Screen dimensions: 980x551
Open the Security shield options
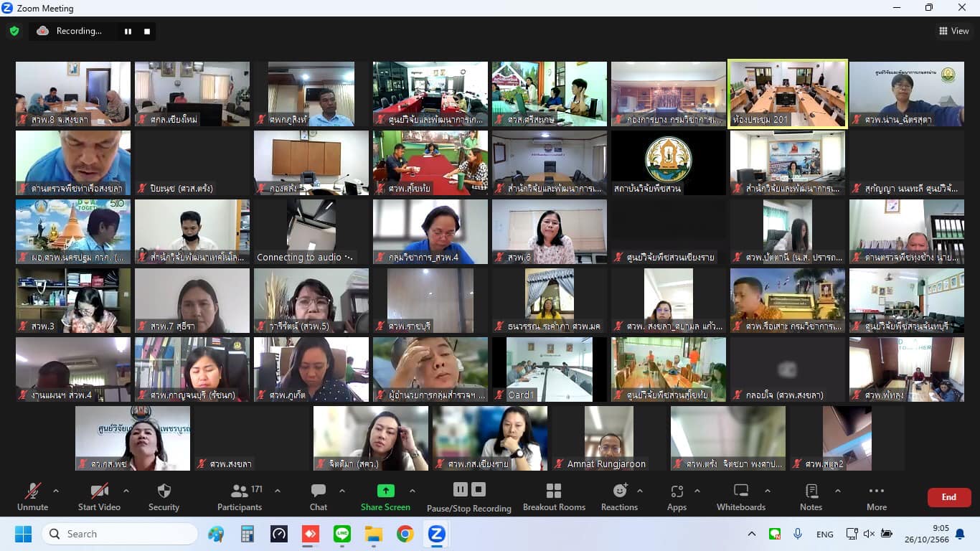164,497
